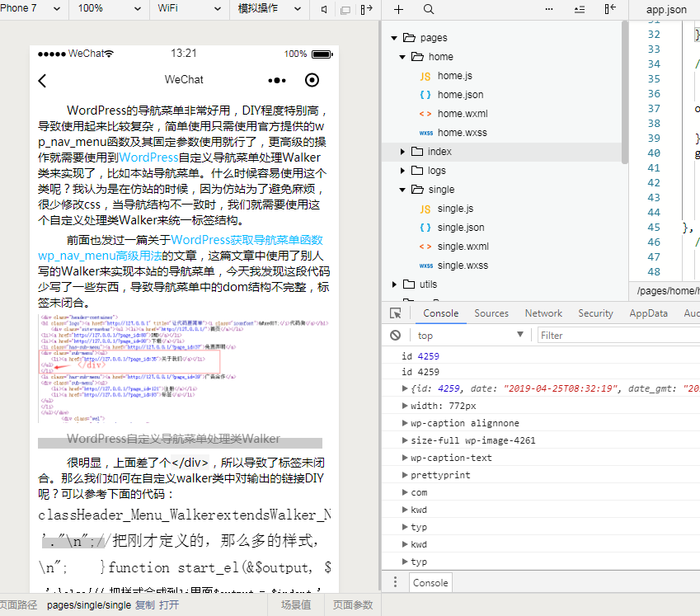Image resolution: width=700 pixels, height=616 pixels.
Task: Open home.wxss in the file tree
Action: 462,133
